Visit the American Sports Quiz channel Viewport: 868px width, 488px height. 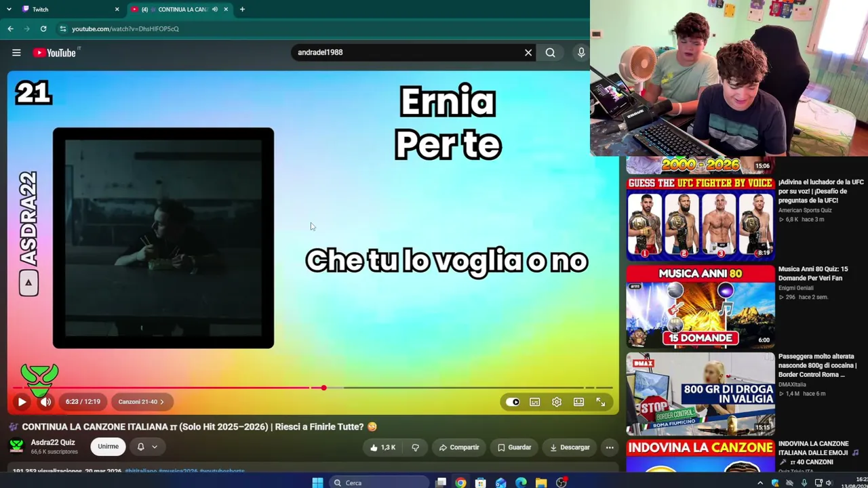pyautogui.click(x=805, y=210)
